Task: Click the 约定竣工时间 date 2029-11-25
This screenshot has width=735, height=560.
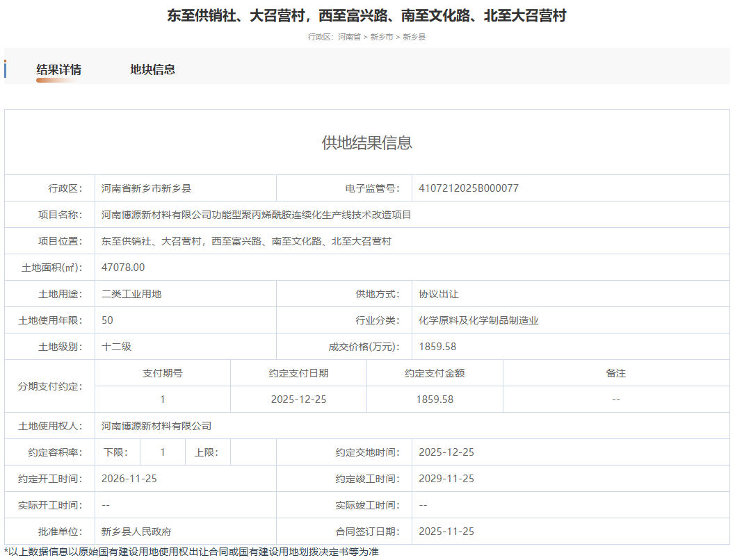Action: [446, 479]
